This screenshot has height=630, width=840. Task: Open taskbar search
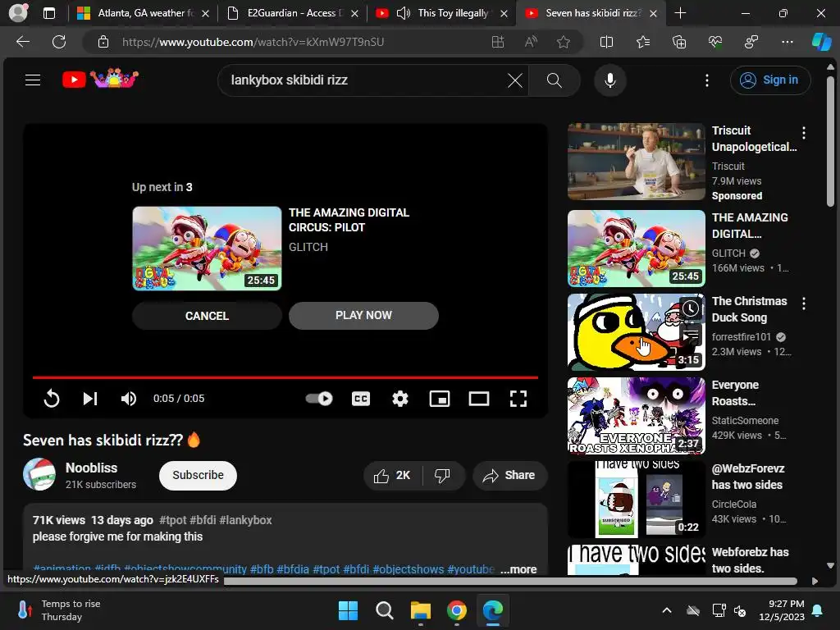[384, 610]
